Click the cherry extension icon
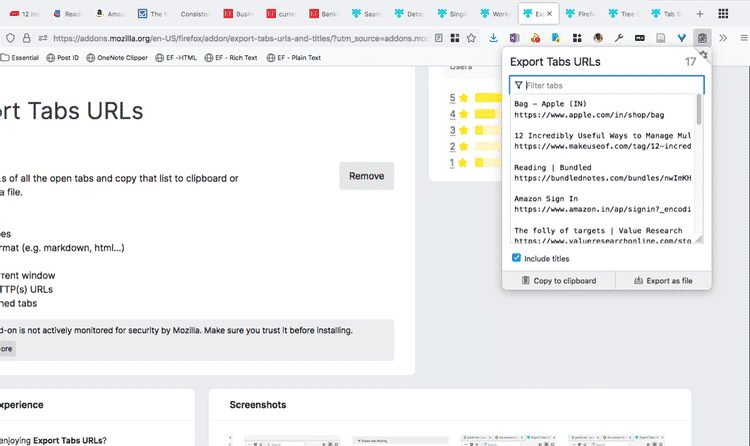 coord(535,38)
